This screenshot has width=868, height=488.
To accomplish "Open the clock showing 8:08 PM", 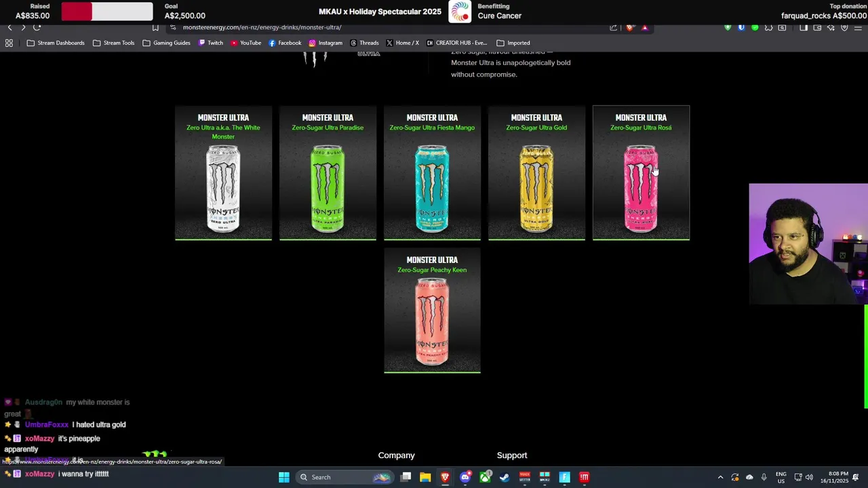I will point(835,477).
